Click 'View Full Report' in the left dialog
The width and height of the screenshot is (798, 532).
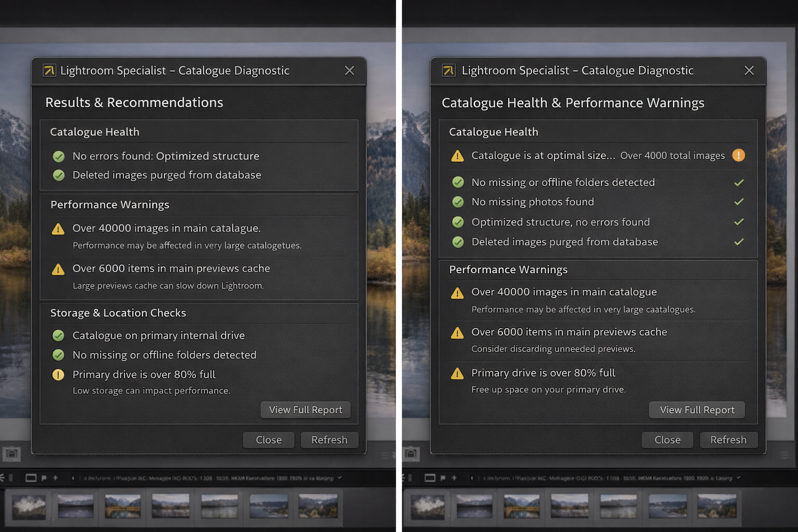coord(305,410)
